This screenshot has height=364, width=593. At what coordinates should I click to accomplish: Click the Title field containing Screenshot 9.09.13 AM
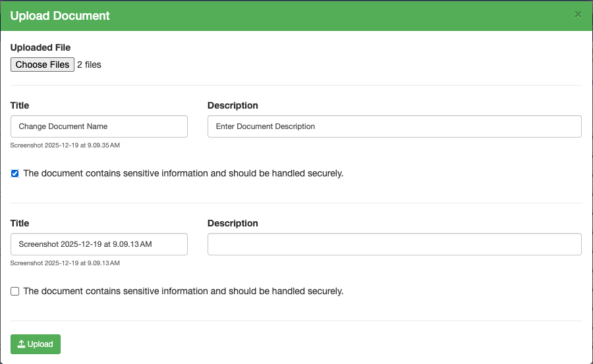pyautogui.click(x=99, y=244)
